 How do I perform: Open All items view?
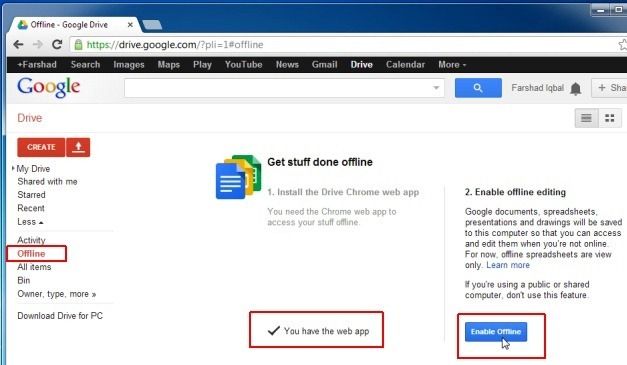[34, 267]
